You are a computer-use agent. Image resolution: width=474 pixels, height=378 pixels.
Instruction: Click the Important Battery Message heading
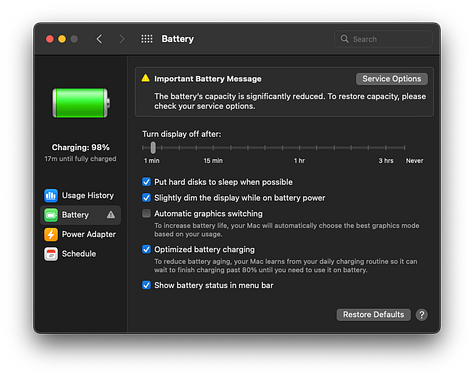pos(208,79)
